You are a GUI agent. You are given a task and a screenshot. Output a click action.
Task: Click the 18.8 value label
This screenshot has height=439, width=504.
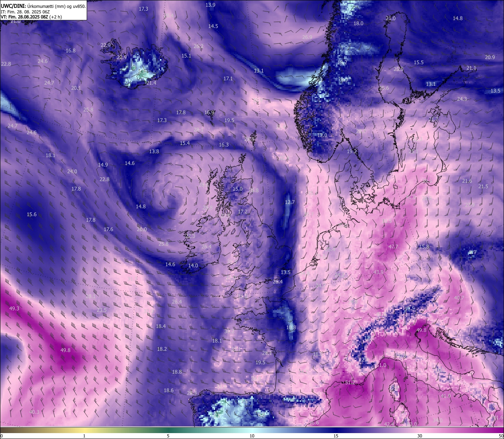[x=177, y=372]
